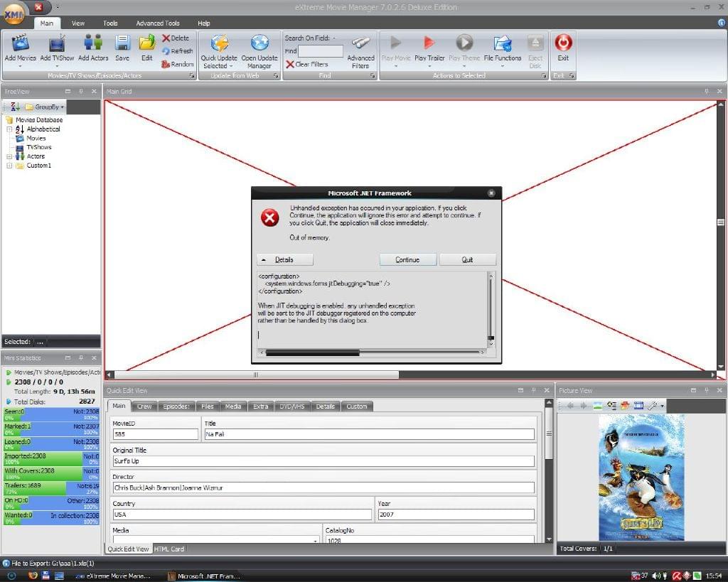
Task: Click Quit in the .NET error dialog
Action: pos(468,259)
